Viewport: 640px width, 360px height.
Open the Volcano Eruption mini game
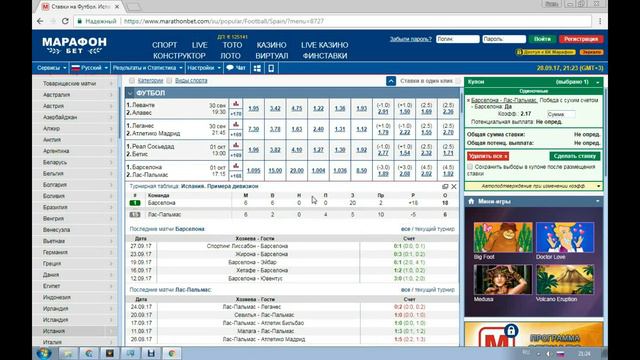tap(565, 280)
